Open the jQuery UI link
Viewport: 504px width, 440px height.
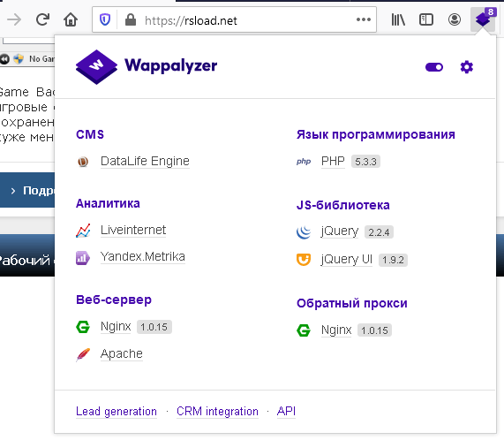(347, 260)
